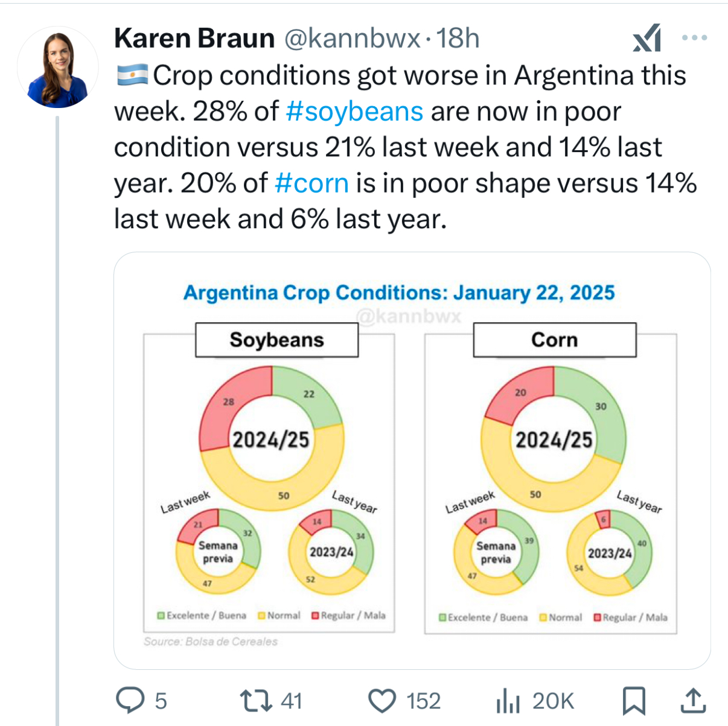Viewport: 728px width, 726px height.
Task: Like the tweet with heart icon
Action: click(382, 701)
